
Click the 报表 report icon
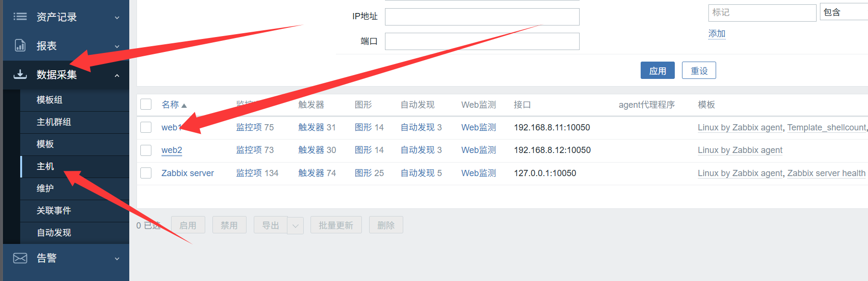click(20, 45)
